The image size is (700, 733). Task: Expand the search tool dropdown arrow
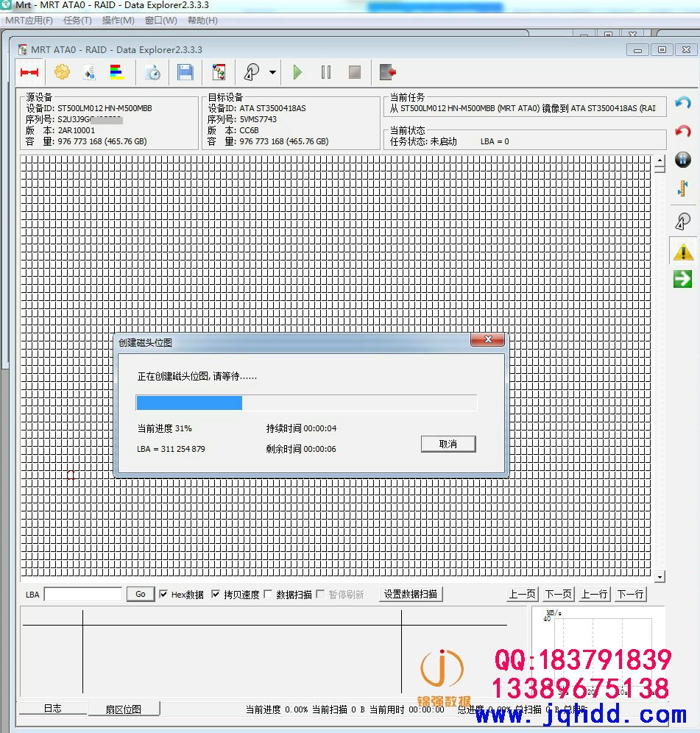coord(272,72)
